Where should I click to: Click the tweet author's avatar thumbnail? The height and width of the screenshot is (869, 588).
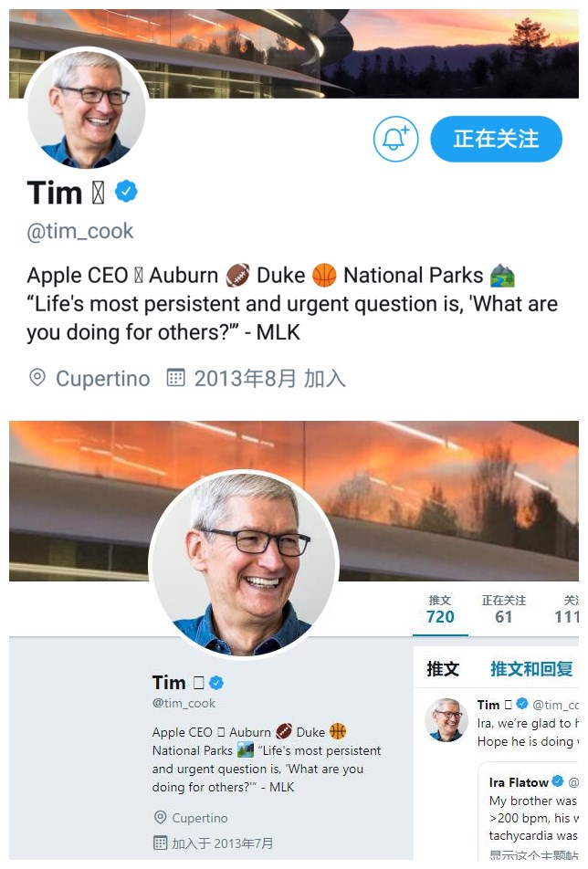click(446, 720)
